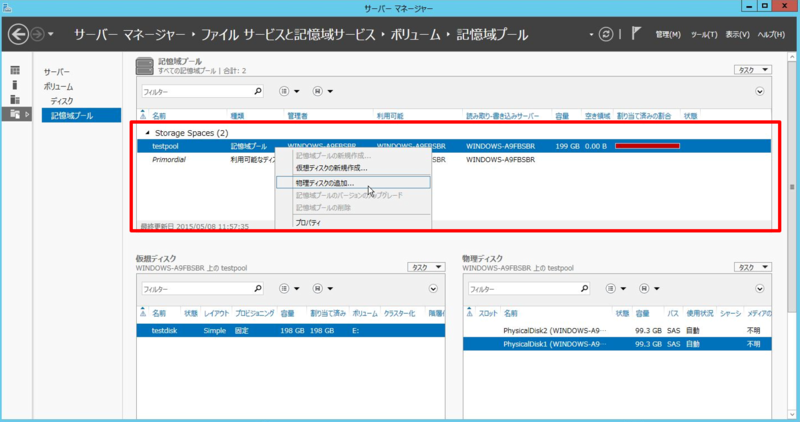The width and height of the screenshot is (800, 422).
Task: Select ディスク in the left navigation
Action: [x=62, y=101]
